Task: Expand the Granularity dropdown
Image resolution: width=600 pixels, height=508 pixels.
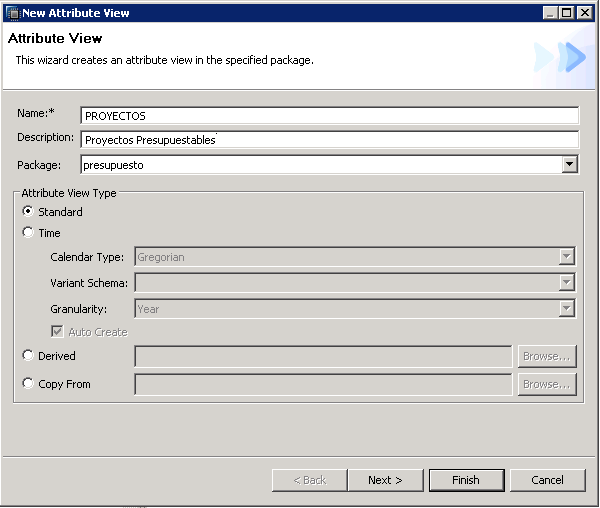Action: tap(567, 309)
